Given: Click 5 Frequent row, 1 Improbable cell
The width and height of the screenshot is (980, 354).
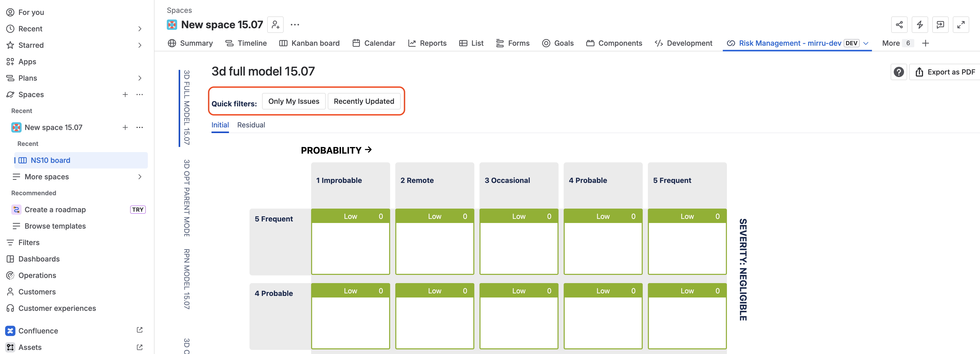Looking at the screenshot, I should (350, 242).
